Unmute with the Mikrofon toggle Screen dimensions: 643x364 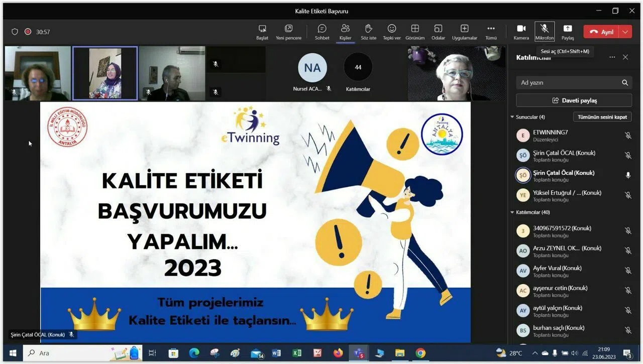point(545,29)
